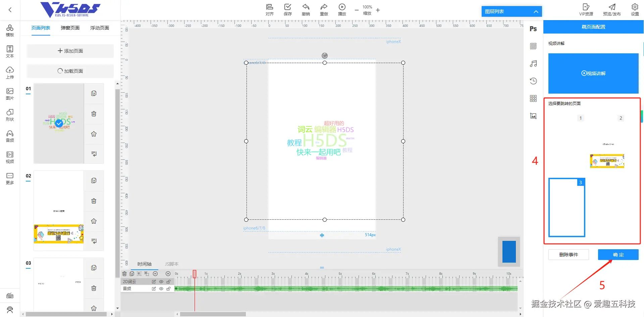Screen dimensions: 644x317
Task: Switch to the 弹窗页面 tab
Action: [70, 28]
